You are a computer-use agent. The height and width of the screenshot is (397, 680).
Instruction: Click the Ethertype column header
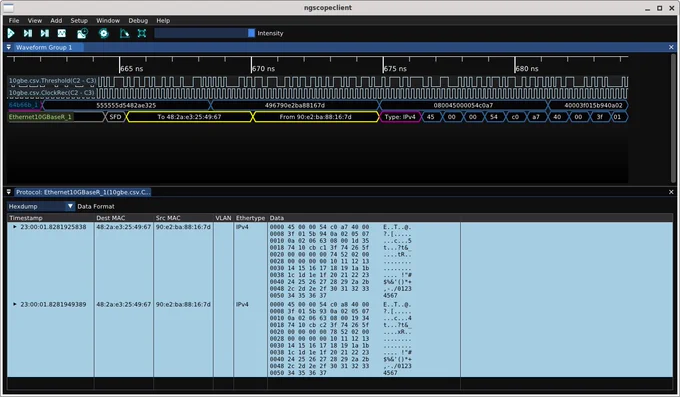point(250,218)
